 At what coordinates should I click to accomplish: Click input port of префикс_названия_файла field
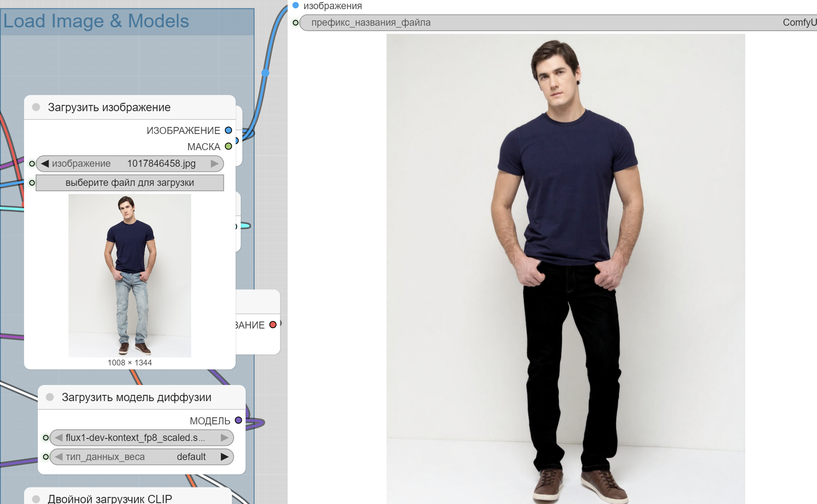pyautogui.click(x=296, y=23)
